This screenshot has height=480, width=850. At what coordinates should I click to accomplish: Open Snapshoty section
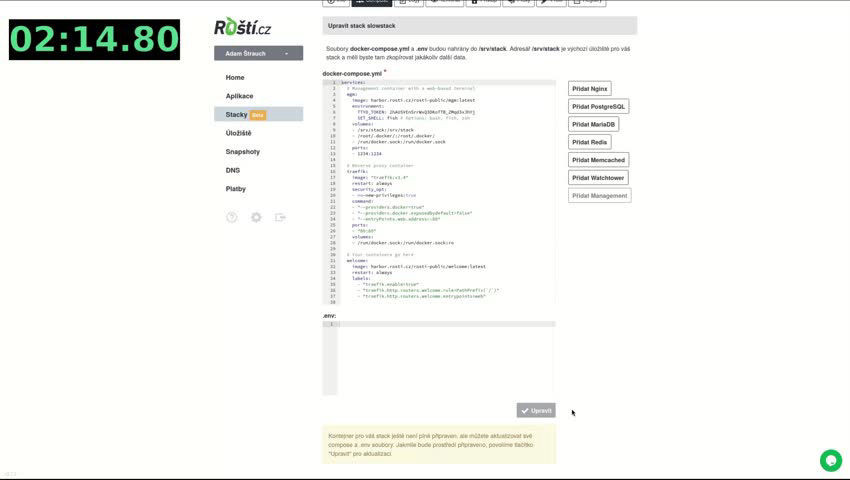[x=242, y=152]
